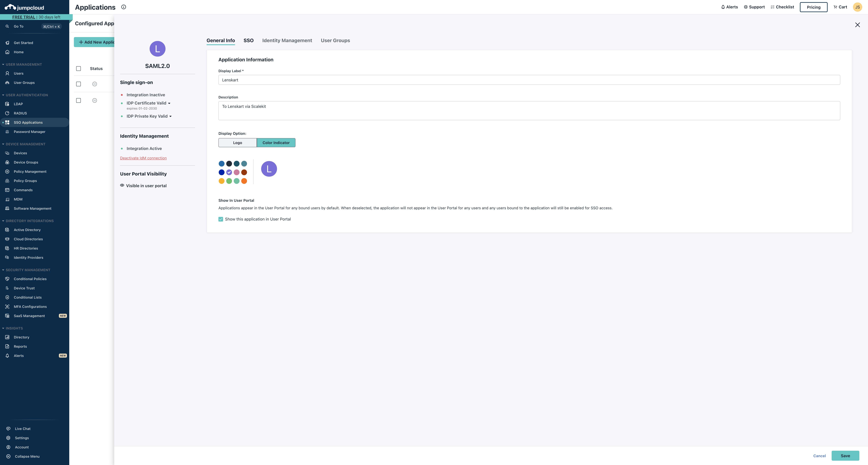
Task: Select the Color Indicator display option
Action: [276, 143]
